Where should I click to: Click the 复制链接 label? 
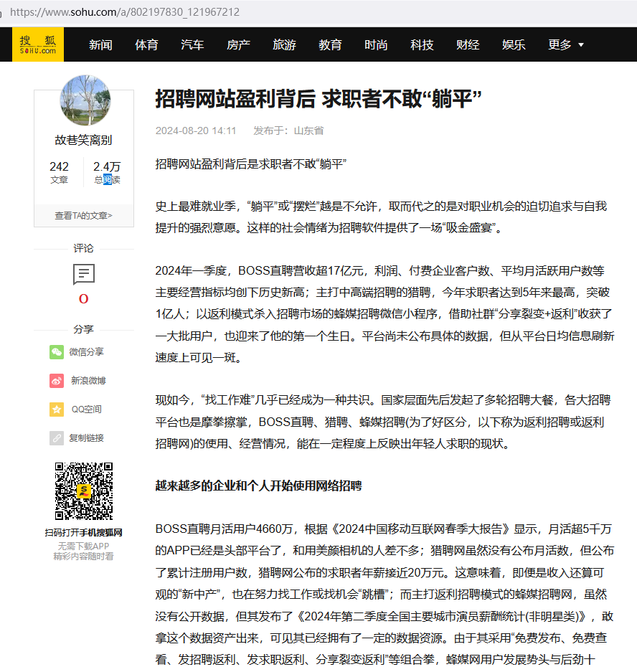[87, 438]
